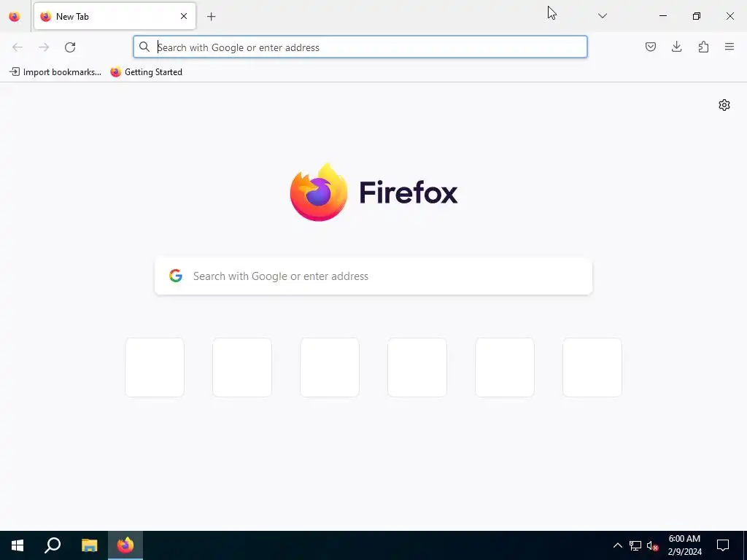Click Google G icon in search box
Viewport: 747px width, 560px height.
point(176,276)
